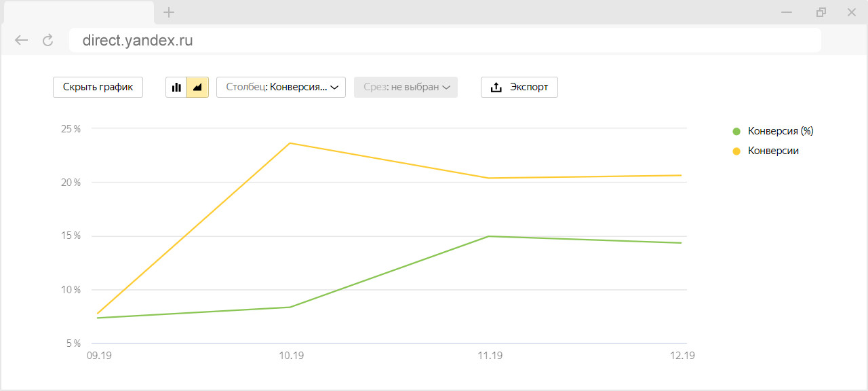Open a new browser tab
This screenshot has width=868, height=391.
click(x=169, y=12)
